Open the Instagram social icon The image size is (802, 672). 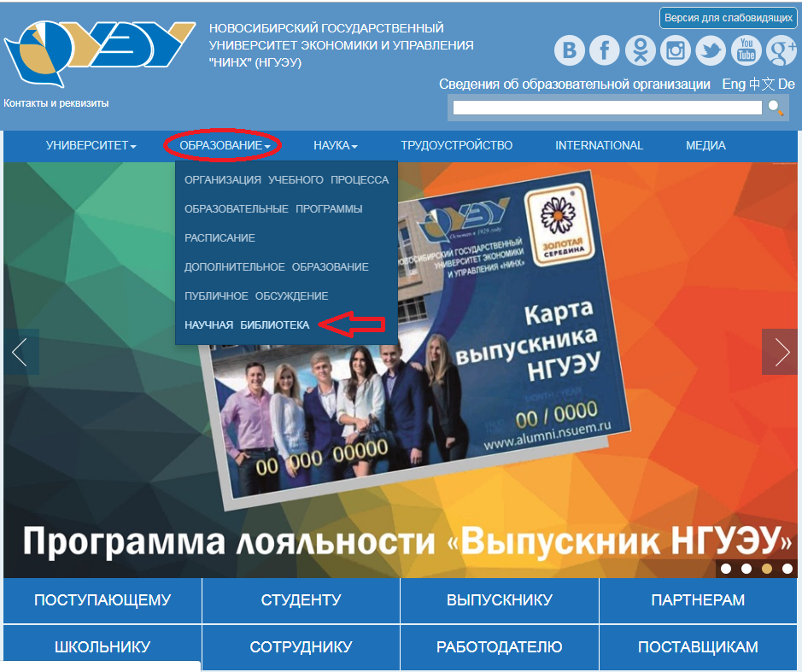(675, 50)
